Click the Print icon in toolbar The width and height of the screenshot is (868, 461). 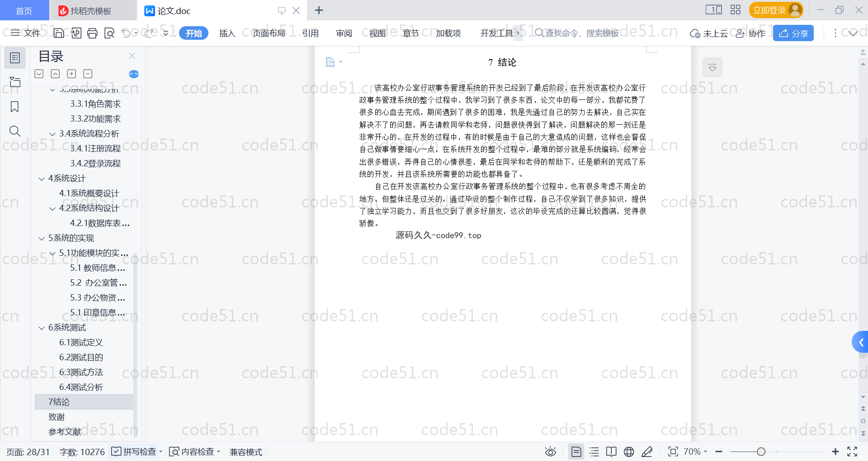[92, 33]
